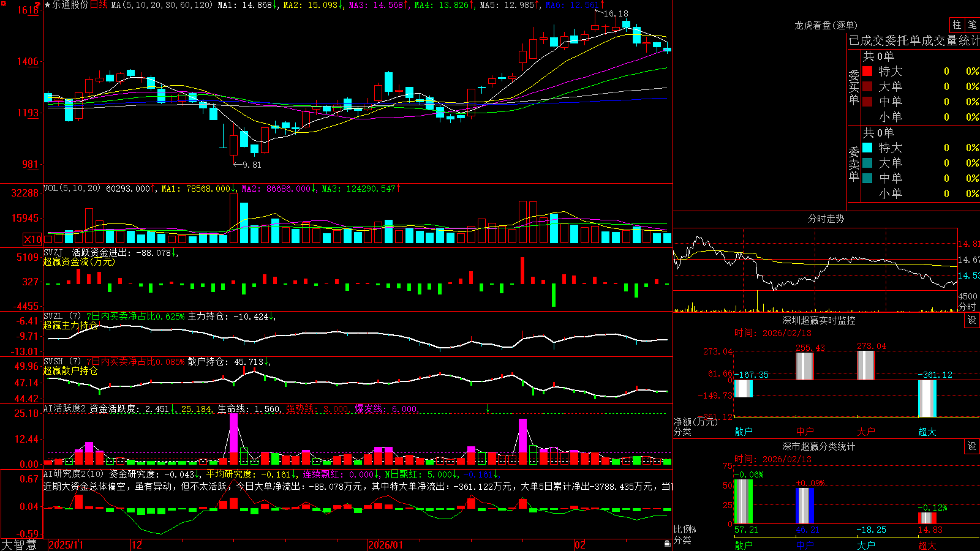Click the 9.81 low price annotation
The width and height of the screenshot is (980, 551).
click(252, 165)
